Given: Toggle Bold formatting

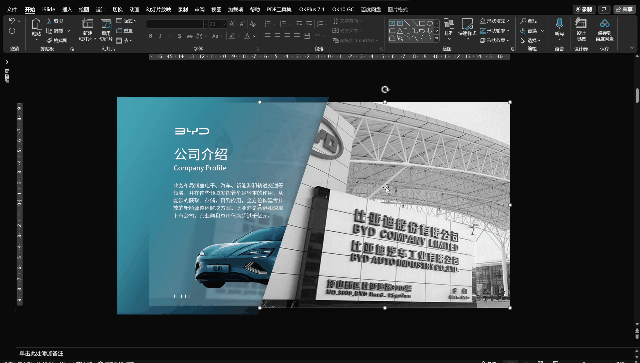Looking at the screenshot, I should click(x=151, y=36).
